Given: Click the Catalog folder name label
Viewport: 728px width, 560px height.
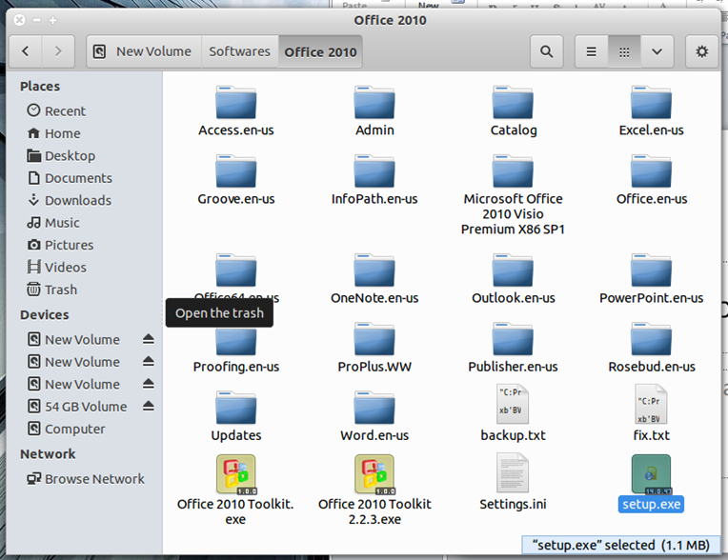Looking at the screenshot, I should (x=514, y=130).
